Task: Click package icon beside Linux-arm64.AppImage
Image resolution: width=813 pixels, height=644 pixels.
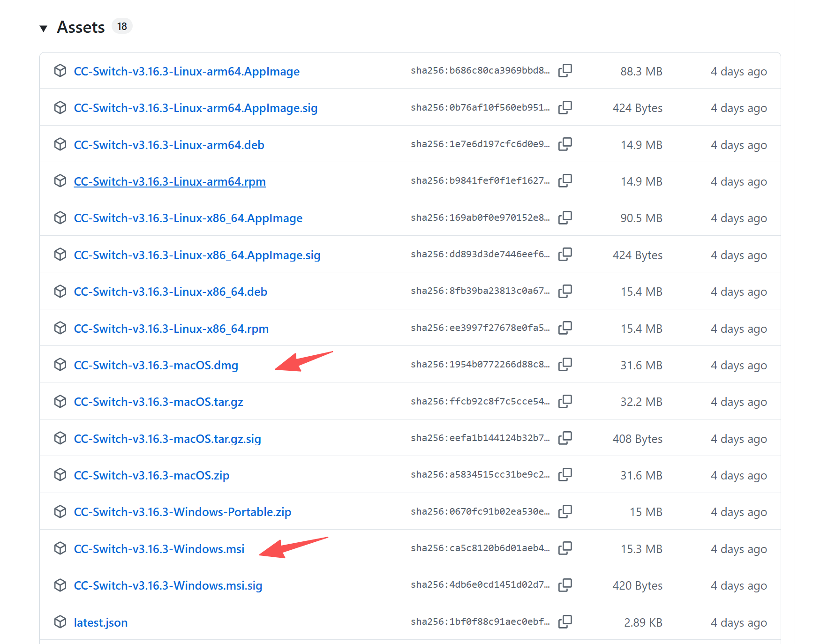Action: tap(60, 71)
